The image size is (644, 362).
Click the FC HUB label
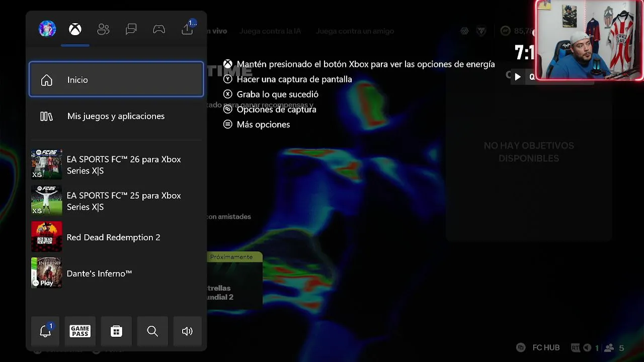pos(546,348)
